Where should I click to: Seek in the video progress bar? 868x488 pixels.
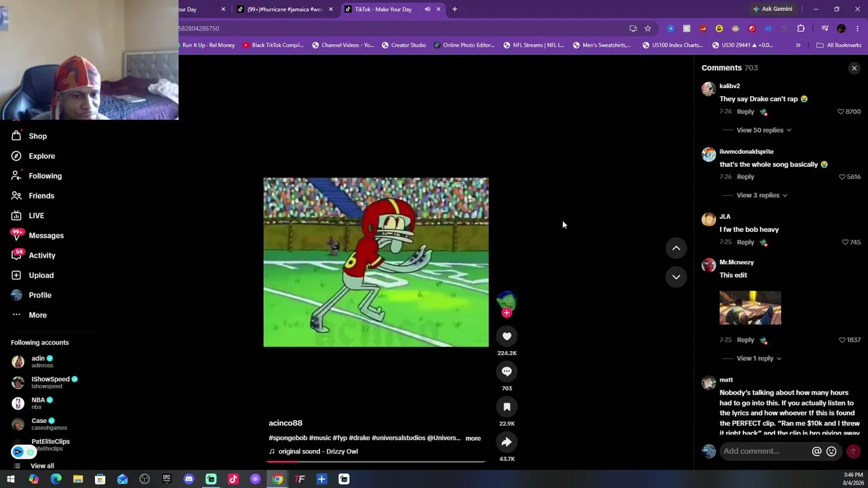[x=376, y=462]
